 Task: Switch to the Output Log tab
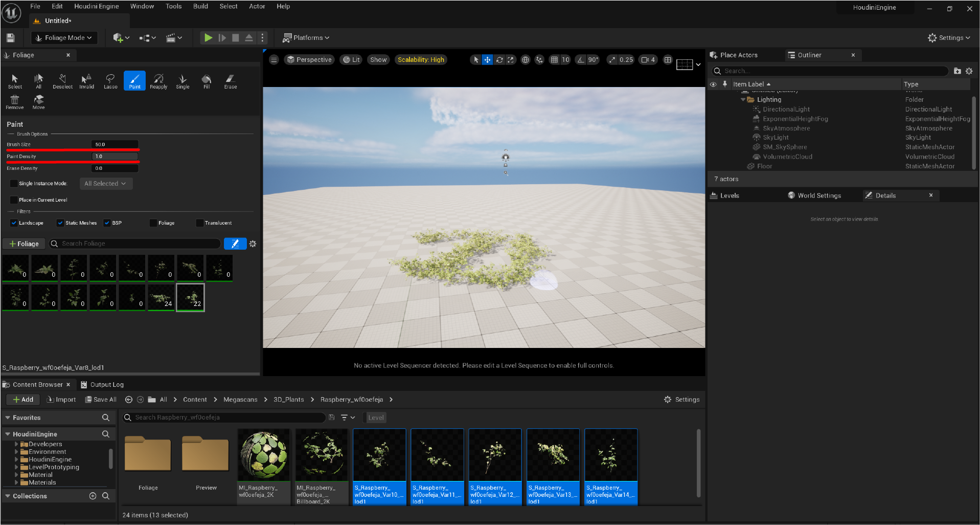(107, 384)
